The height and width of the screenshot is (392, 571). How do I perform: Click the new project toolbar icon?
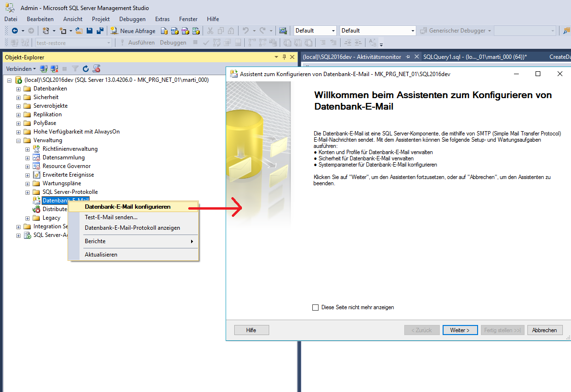(46, 31)
